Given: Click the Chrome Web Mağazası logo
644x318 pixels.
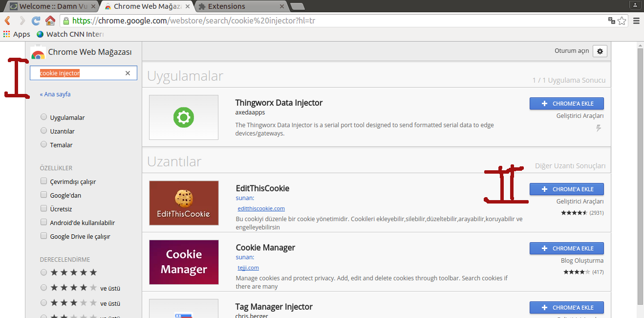Looking at the screenshot, I should [x=38, y=53].
